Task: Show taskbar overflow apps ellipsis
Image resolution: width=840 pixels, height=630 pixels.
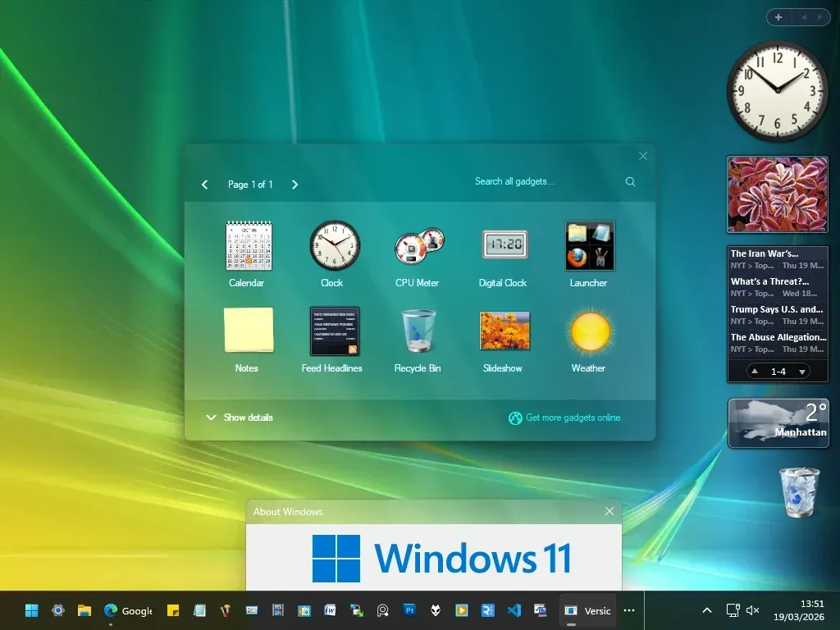Action: pos(629,610)
